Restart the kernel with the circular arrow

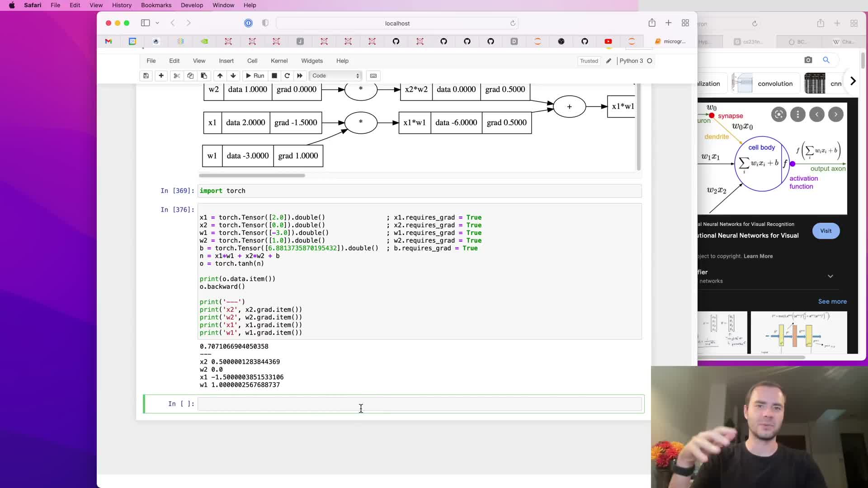pos(287,75)
